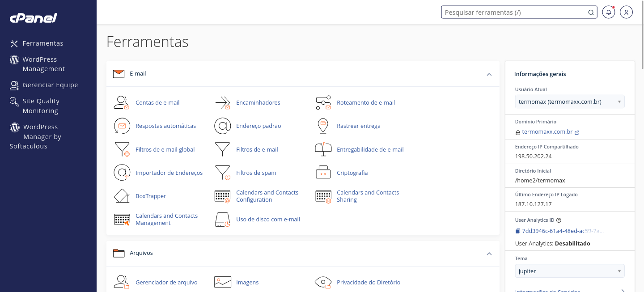Image resolution: width=644 pixels, height=292 pixels.
Task: Open the Roteamento de e-mail icon
Action: tap(323, 102)
